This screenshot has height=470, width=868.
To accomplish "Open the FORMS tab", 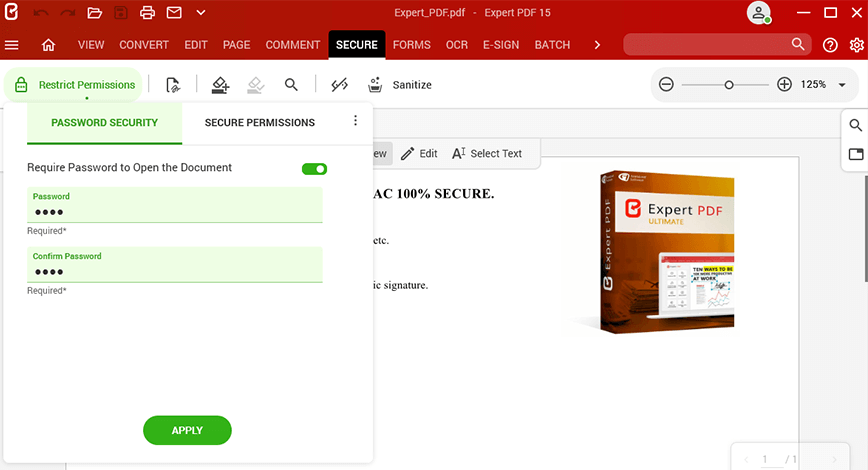I will coord(411,45).
